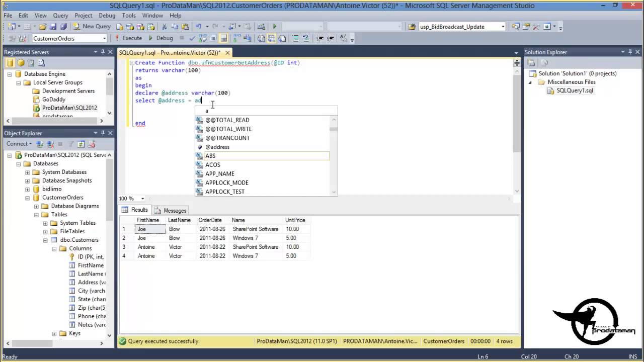Click the Parse checkmark icon
Image resolution: width=644 pixels, height=362 pixels.
tap(192, 38)
